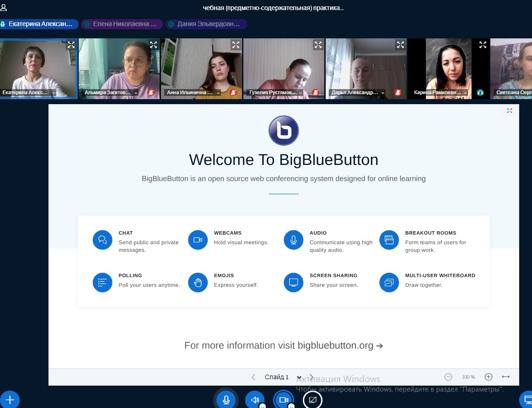Select the Елена Николаевна talking indicator
The image size is (532, 408).
[x=122, y=24]
